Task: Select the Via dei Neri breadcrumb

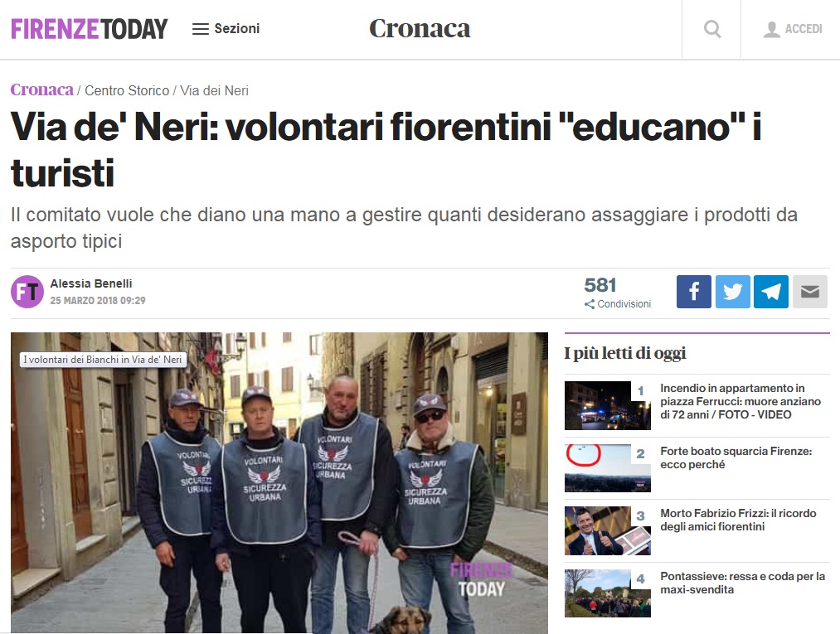Action: coord(214,90)
